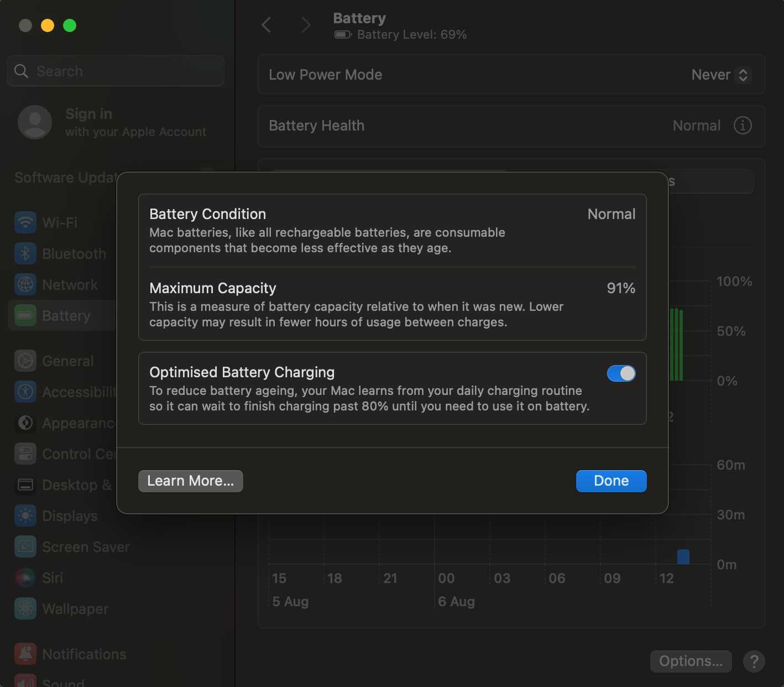Click the magnifying glass search icon
The height and width of the screenshot is (687, 784).
pyautogui.click(x=21, y=71)
